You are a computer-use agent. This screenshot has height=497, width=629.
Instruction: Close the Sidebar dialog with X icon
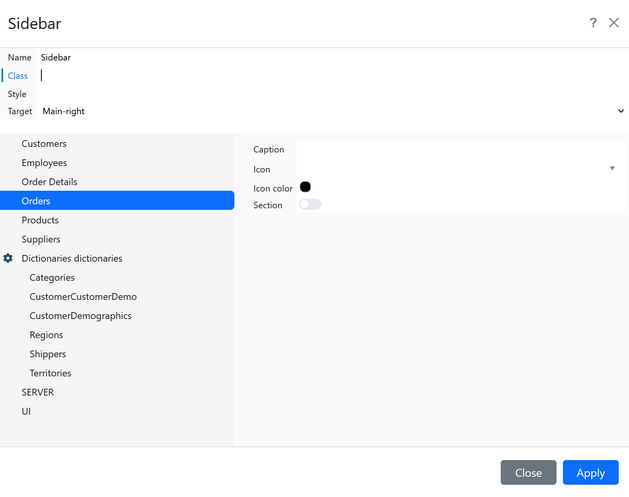coord(614,23)
